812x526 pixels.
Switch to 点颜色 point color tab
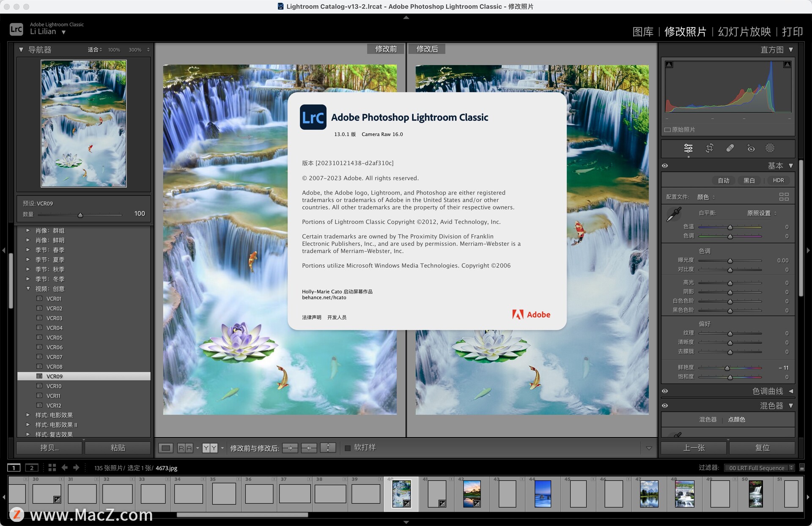pos(736,419)
